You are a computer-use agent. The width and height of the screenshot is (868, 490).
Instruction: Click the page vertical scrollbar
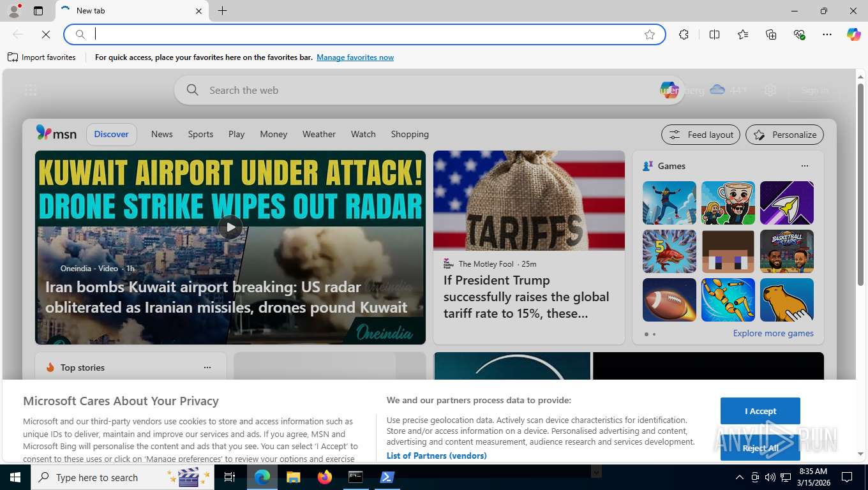click(x=860, y=185)
